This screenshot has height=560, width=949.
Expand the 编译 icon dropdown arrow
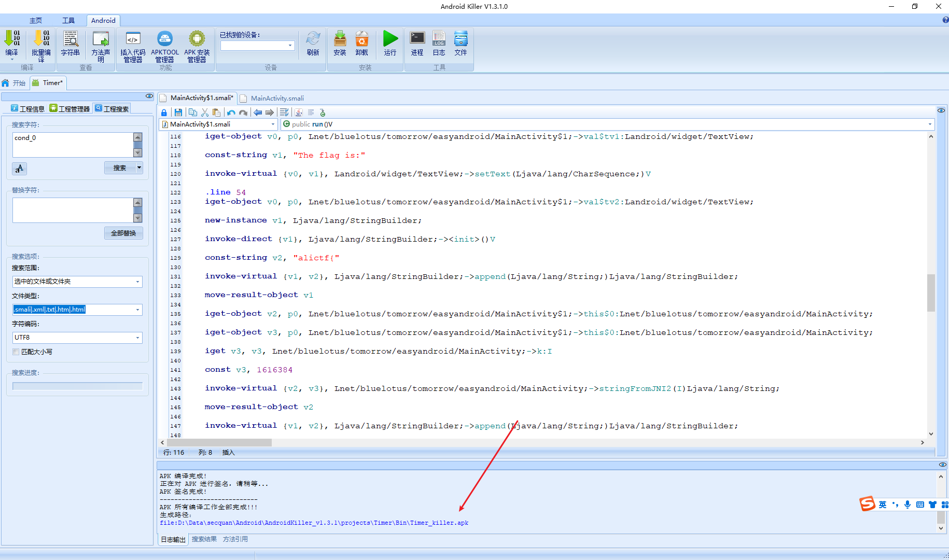(x=12, y=60)
